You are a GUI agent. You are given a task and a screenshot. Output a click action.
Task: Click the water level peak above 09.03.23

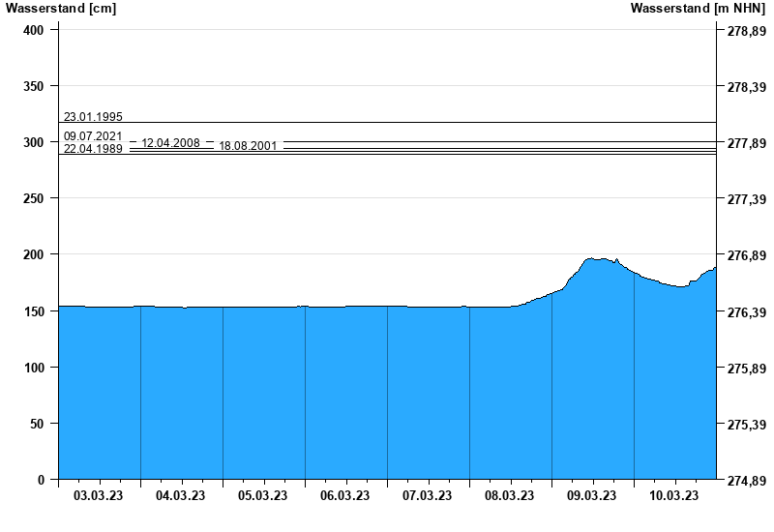[592, 259]
